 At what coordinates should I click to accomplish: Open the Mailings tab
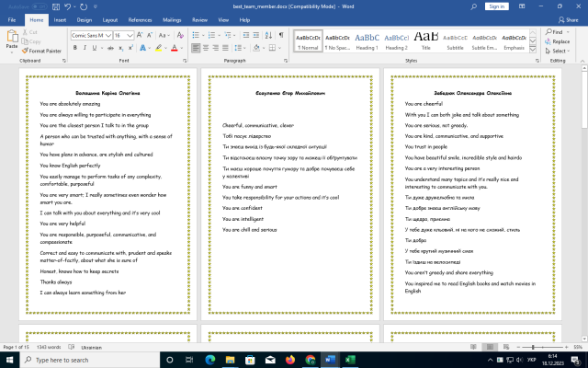pos(172,20)
